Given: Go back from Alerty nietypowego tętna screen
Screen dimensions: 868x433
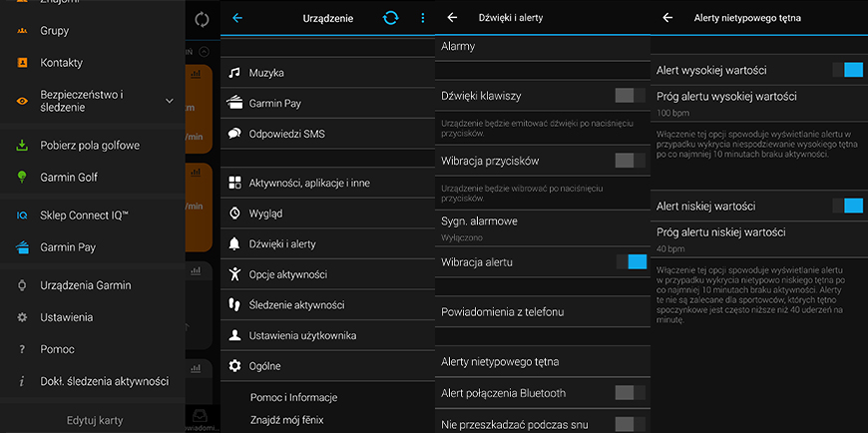Looking at the screenshot, I should pos(667,18).
